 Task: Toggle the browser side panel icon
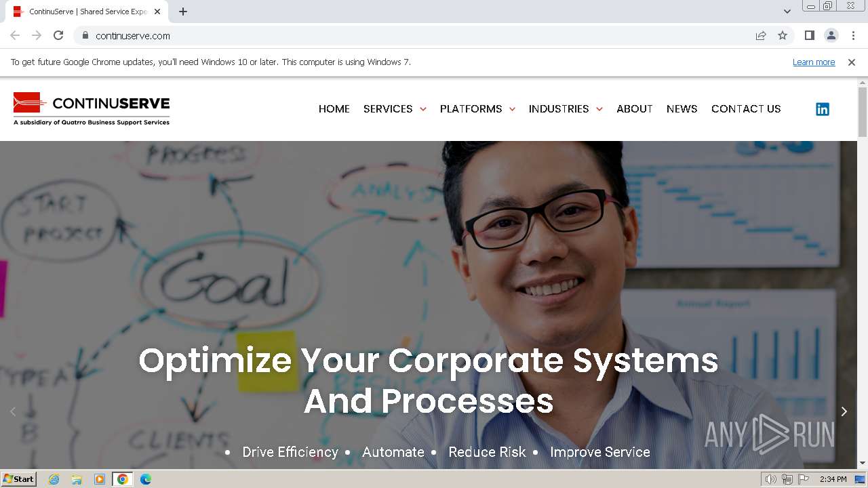click(x=809, y=35)
